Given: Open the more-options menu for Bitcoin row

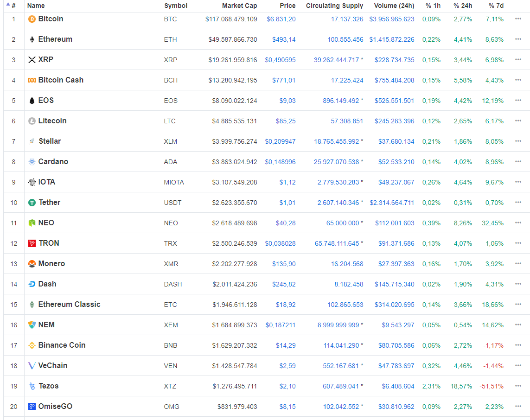Looking at the screenshot, I should pos(518,19).
